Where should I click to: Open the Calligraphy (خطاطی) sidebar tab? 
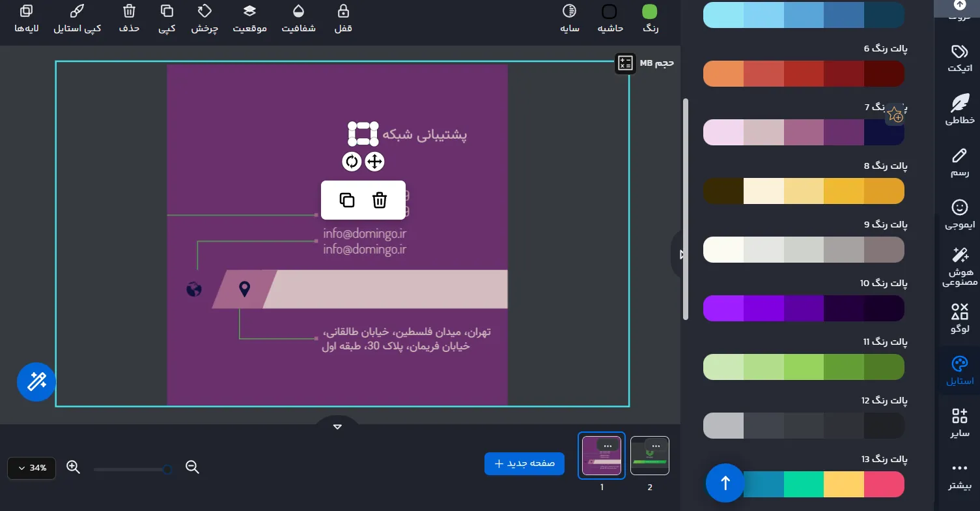[959, 109]
